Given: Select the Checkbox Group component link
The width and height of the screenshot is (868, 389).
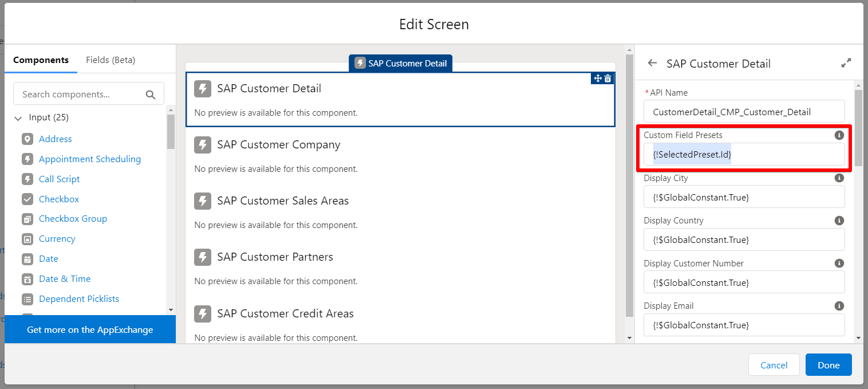Looking at the screenshot, I should tap(73, 219).
